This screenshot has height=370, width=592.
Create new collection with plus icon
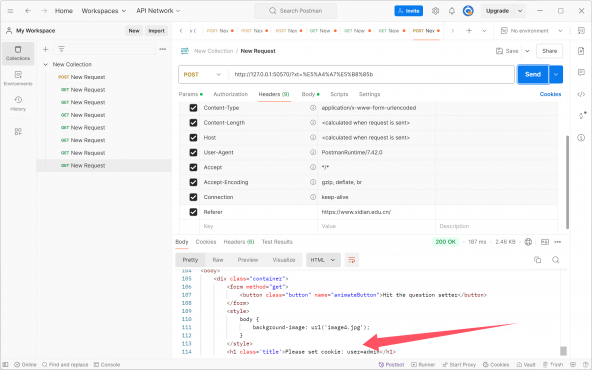(x=45, y=49)
